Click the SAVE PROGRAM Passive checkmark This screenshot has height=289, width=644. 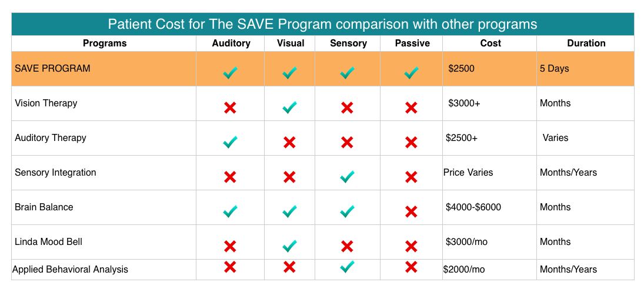pos(411,73)
